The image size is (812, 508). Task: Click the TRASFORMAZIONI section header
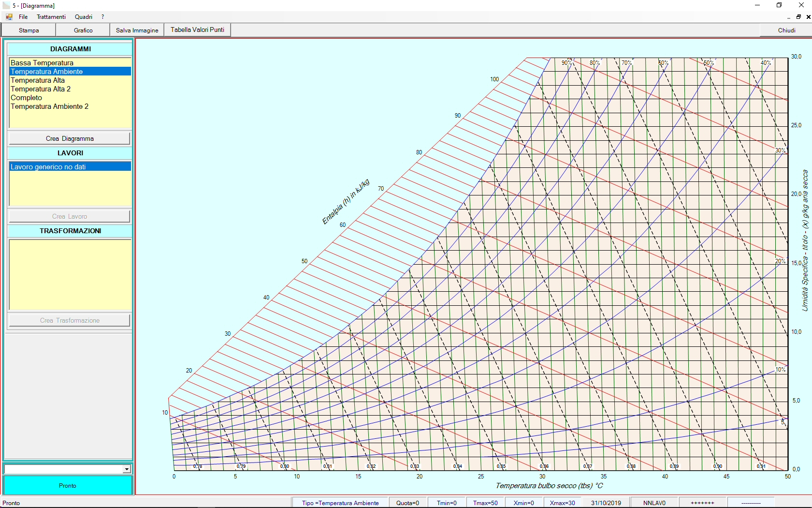(x=70, y=231)
